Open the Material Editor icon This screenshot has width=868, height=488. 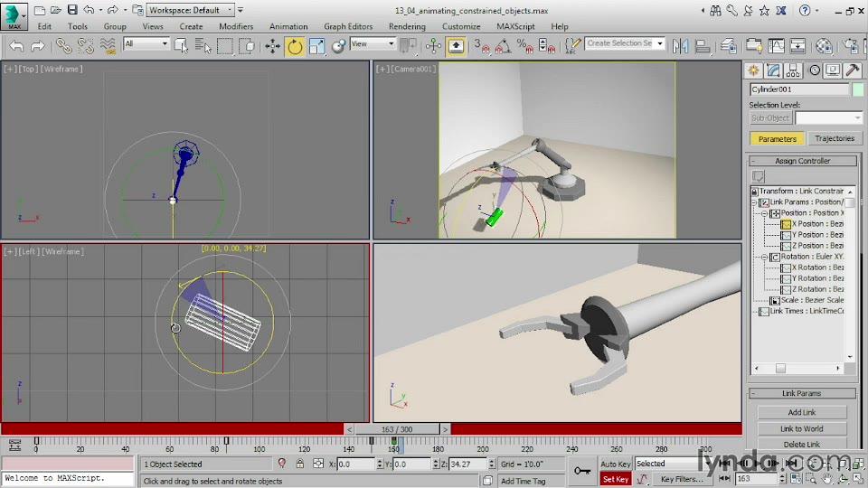tap(824, 46)
